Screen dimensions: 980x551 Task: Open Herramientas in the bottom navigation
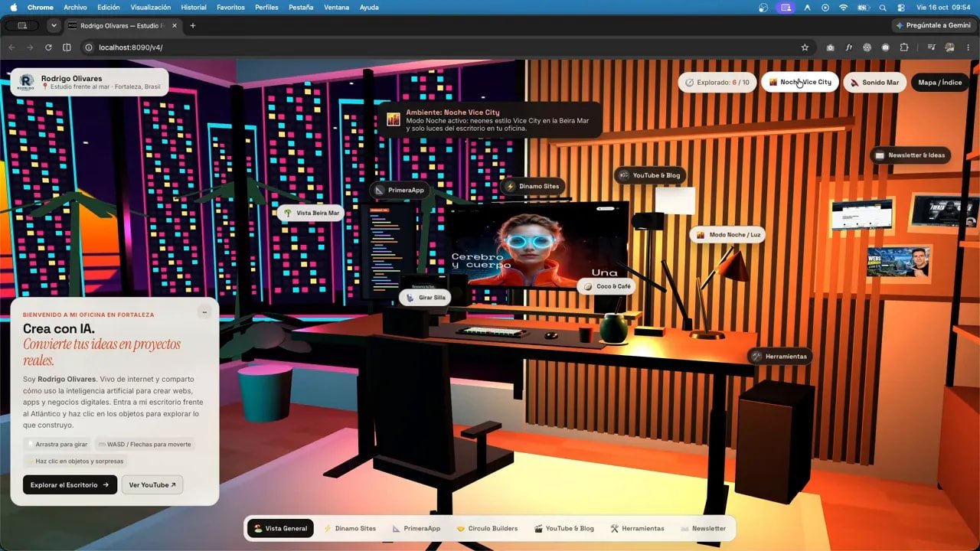[637, 528]
